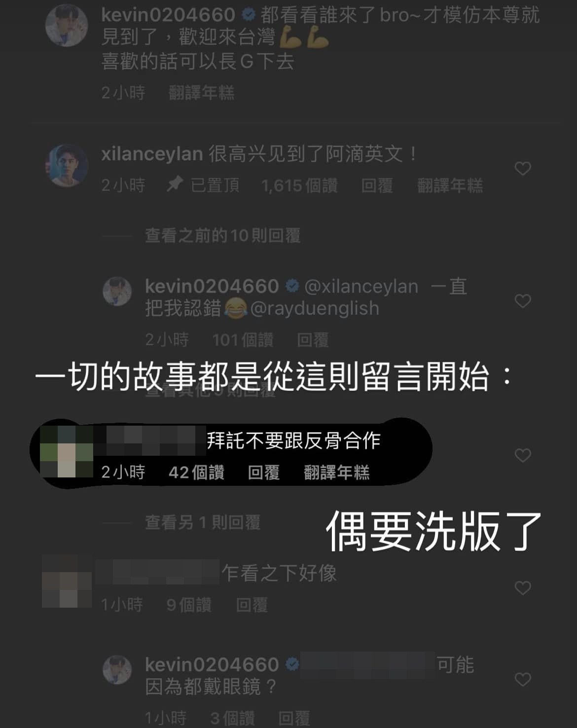Tap heart on kevin0204660's 一直把我認錯 reply
This screenshot has height=728, width=577.
click(523, 301)
